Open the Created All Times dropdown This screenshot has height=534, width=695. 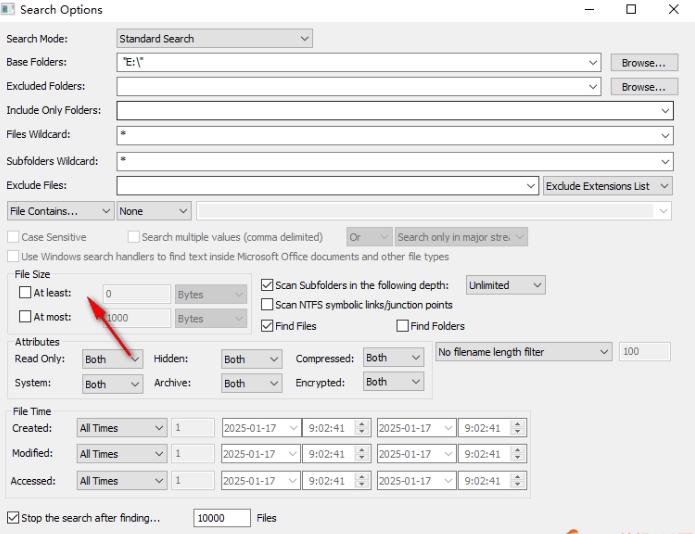click(x=121, y=428)
